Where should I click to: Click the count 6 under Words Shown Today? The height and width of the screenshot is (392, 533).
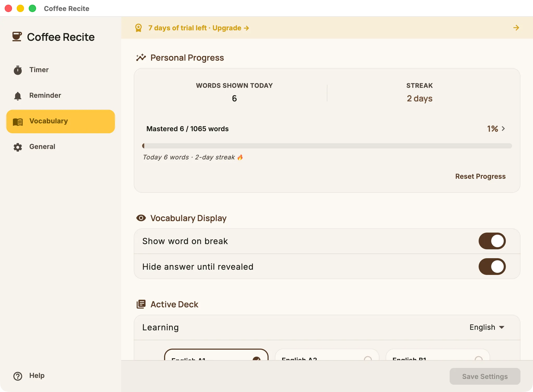pyautogui.click(x=234, y=99)
